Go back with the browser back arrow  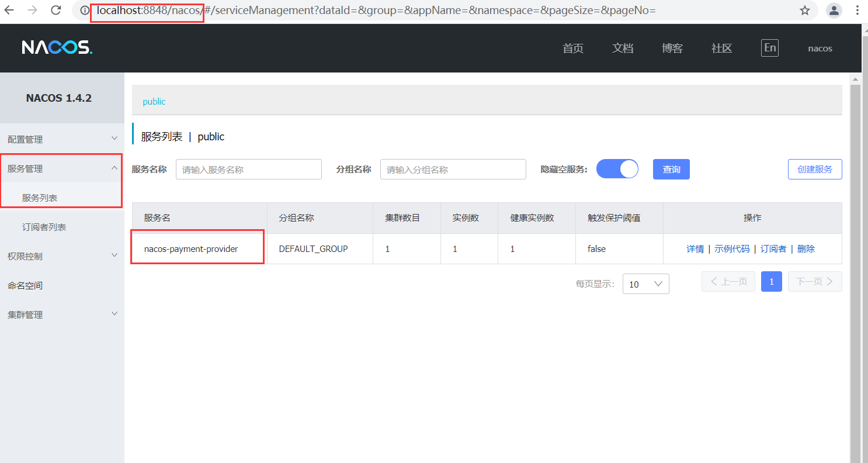[10, 10]
